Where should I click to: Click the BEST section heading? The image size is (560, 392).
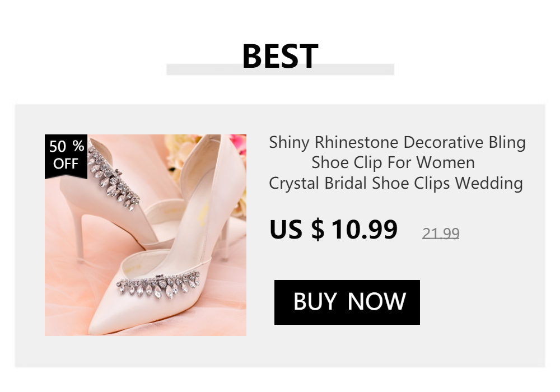click(280, 56)
